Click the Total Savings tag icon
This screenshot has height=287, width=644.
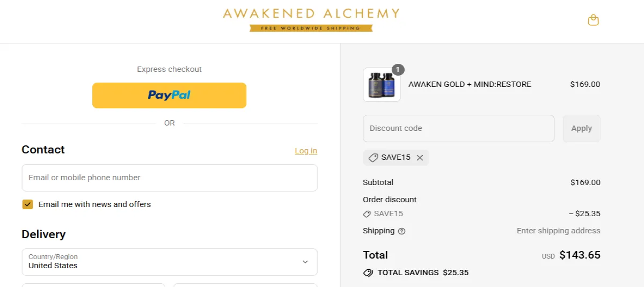[368, 273]
